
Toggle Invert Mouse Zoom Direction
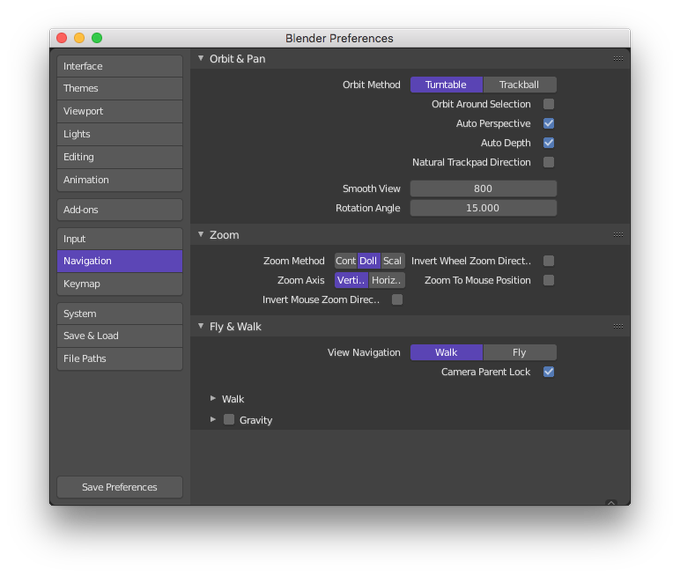397,300
